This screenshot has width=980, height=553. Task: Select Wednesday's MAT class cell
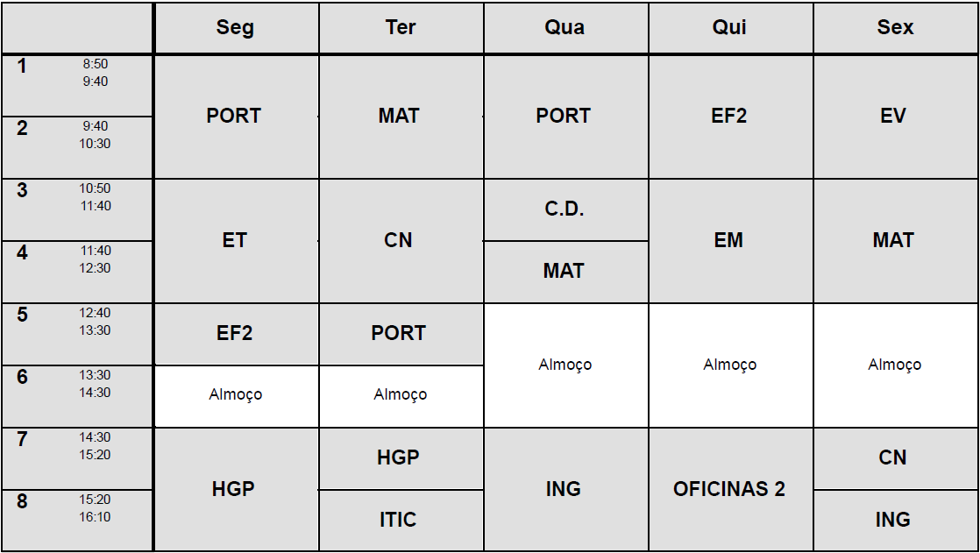tap(564, 272)
